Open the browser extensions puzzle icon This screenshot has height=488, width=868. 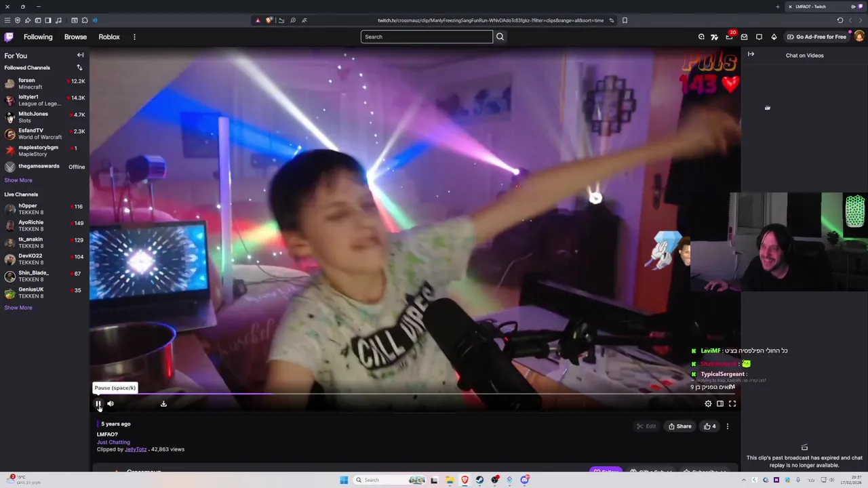(85, 20)
